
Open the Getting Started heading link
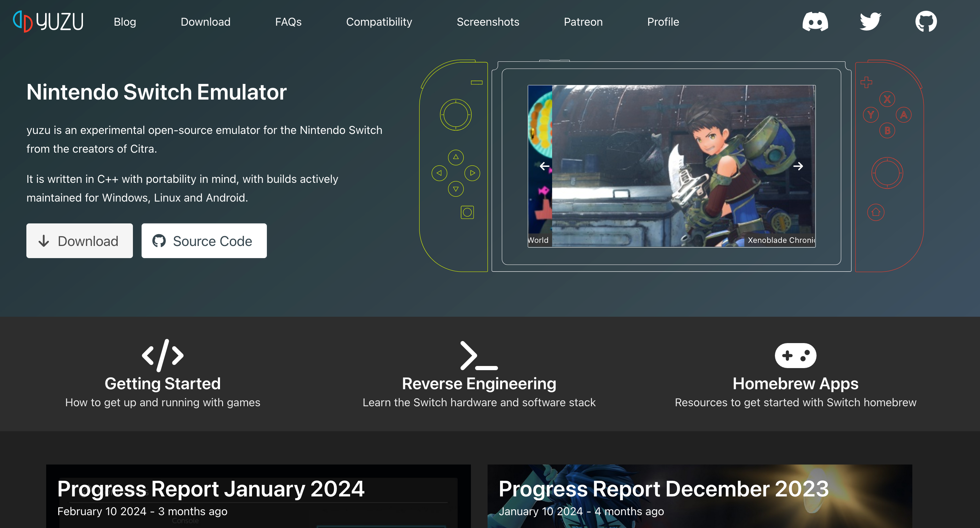pyautogui.click(x=163, y=383)
